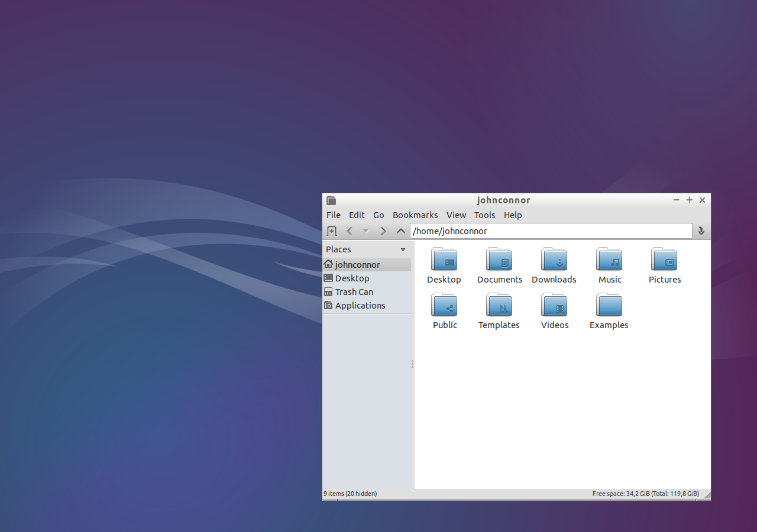The image size is (757, 532).
Task: Click the '9 items (20 hidden)' status text
Action: [x=350, y=494]
